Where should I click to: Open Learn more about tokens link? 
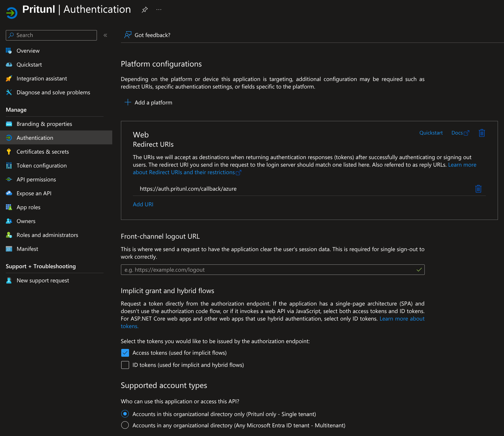coord(402,319)
